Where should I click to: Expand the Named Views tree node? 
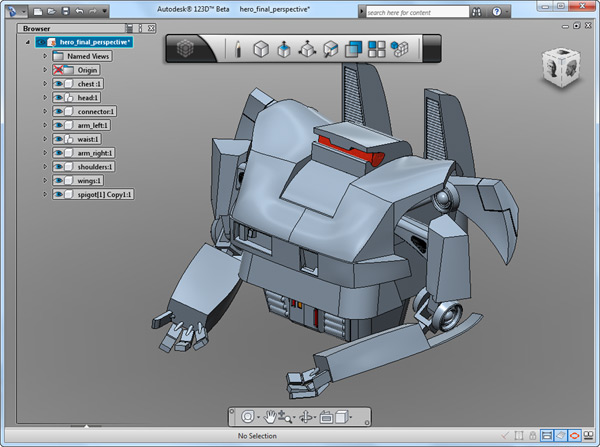(x=45, y=57)
